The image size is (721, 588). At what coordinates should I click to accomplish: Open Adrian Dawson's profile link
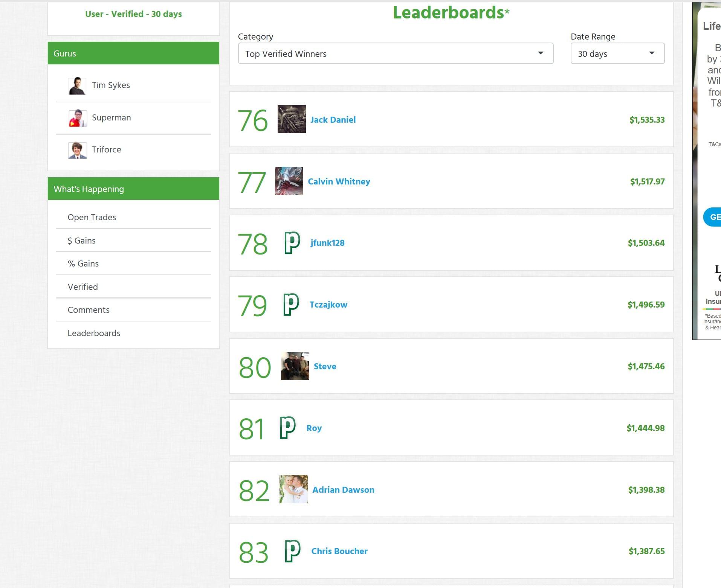(x=344, y=490)
